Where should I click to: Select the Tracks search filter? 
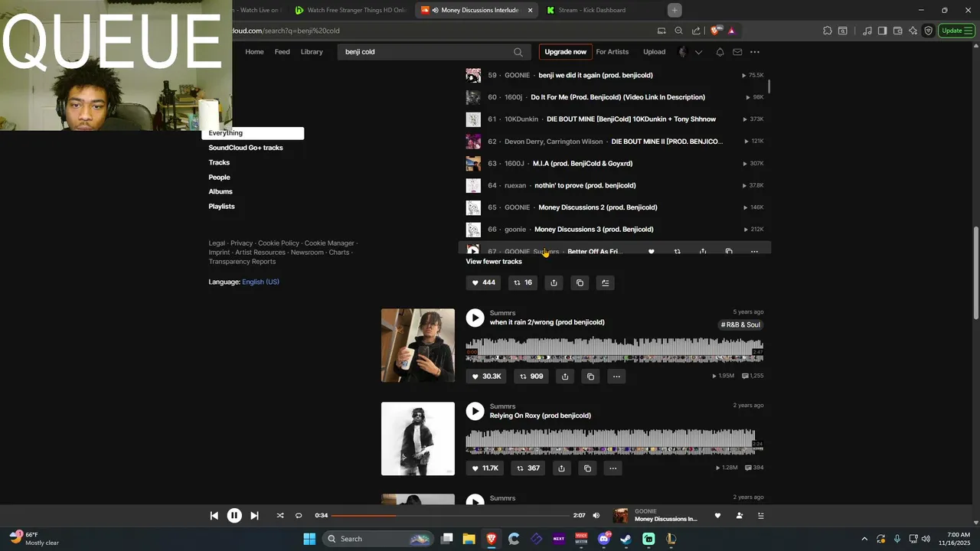[x=219, y=162]
